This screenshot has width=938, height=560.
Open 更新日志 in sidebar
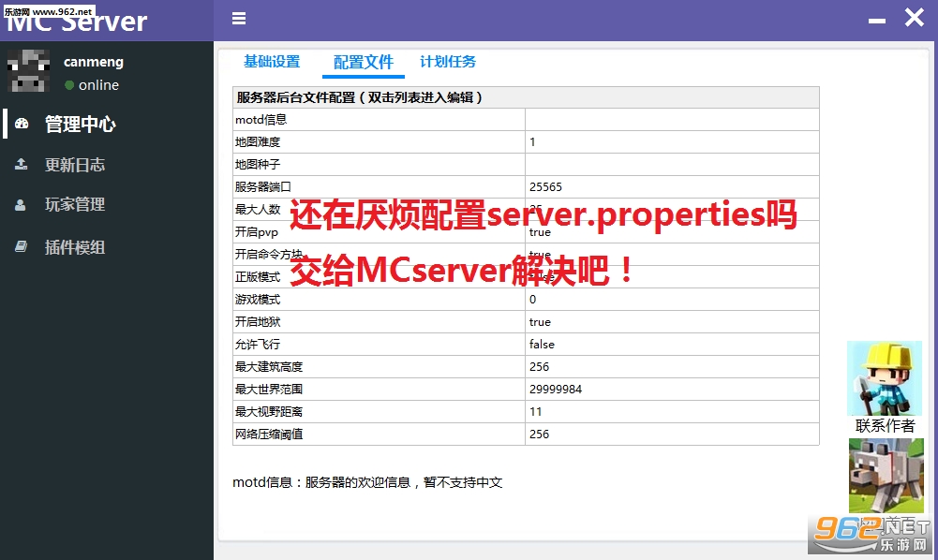click(x=75, y=165)
